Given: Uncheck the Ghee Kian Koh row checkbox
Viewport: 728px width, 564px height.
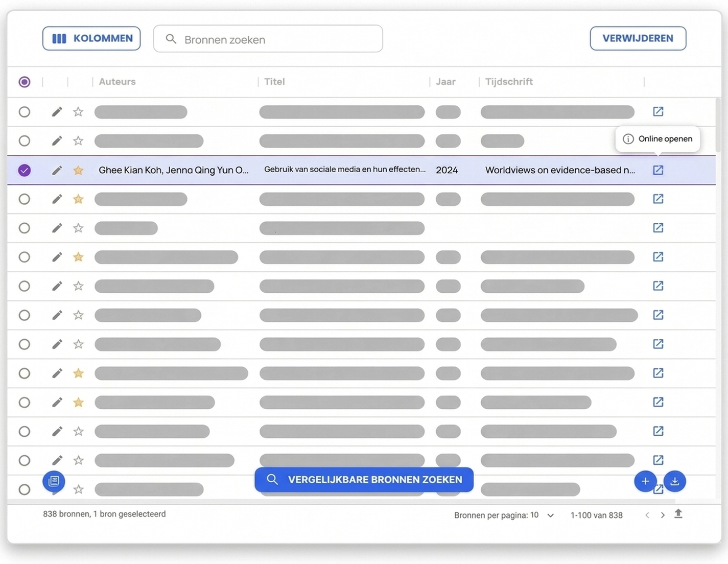Looking at the screenshot, I should coord(24,170).
